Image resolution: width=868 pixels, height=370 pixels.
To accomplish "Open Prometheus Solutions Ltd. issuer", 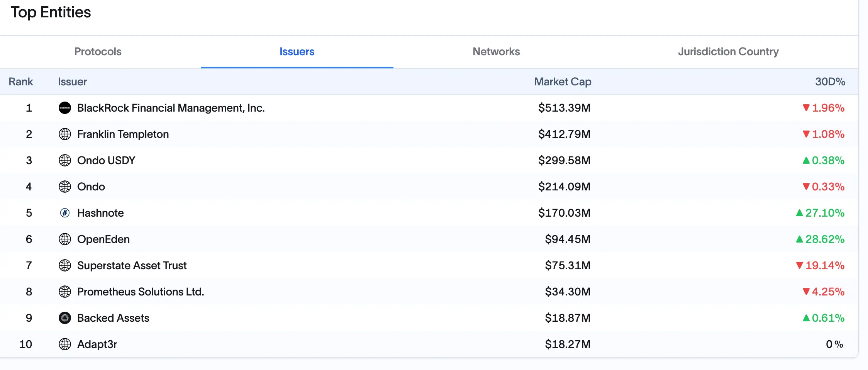I will (141, 292).
